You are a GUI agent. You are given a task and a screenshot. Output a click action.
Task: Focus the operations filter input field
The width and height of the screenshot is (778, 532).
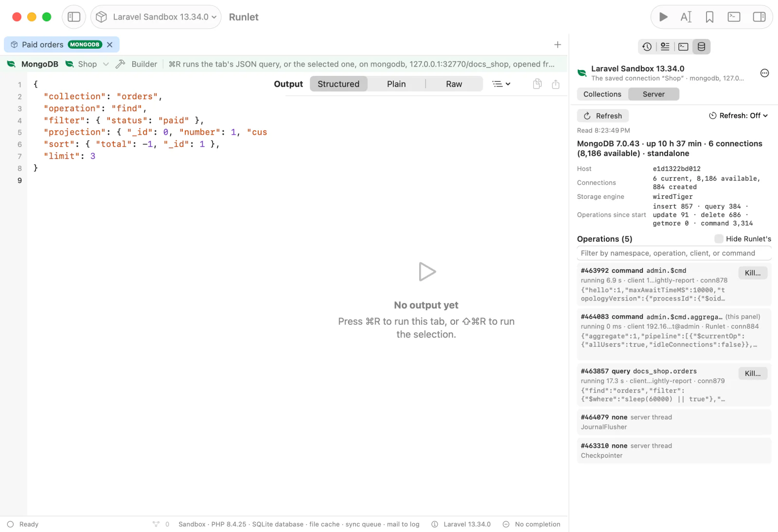tap(674, 253)
